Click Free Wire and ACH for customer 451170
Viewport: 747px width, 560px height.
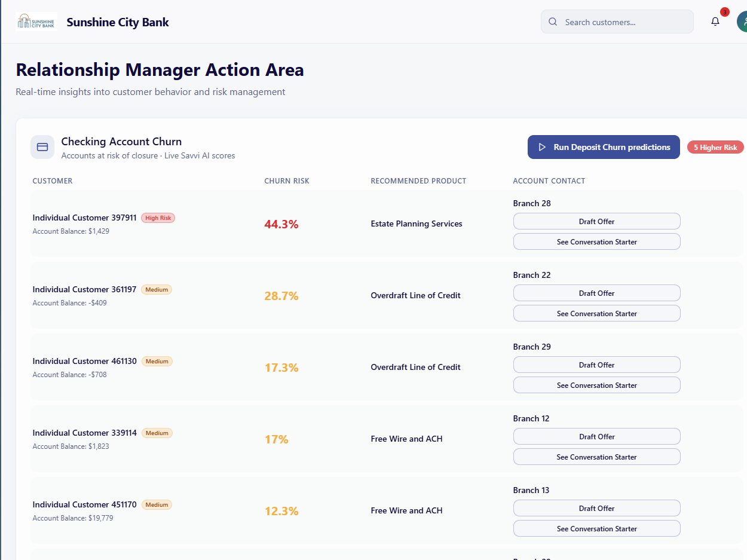tap(406, 510)
